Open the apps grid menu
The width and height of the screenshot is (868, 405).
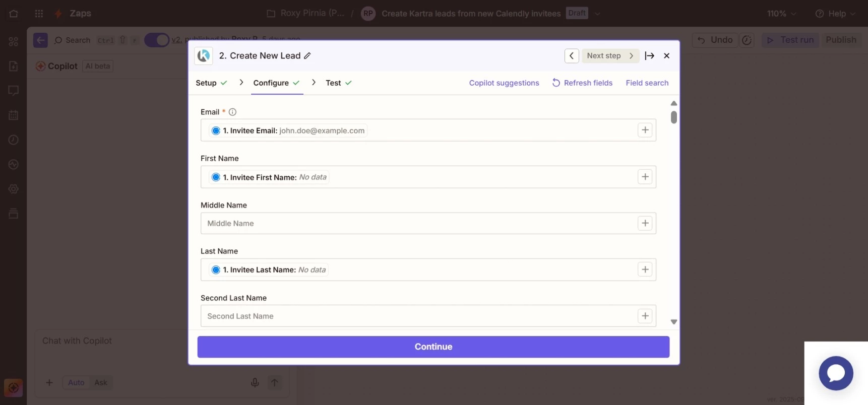click(x=39, y=14)
